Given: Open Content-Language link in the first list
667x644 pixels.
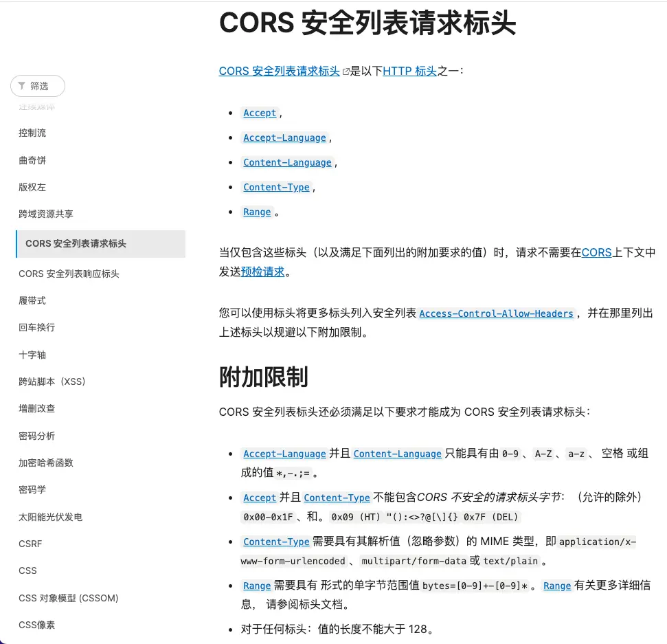Looking at the screenshot, I should (x=287, y=162).
